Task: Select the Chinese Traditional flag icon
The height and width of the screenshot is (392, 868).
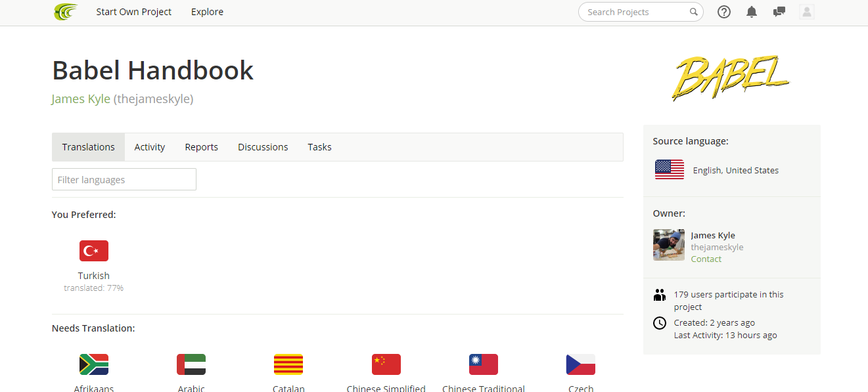Action: [484, 364]
